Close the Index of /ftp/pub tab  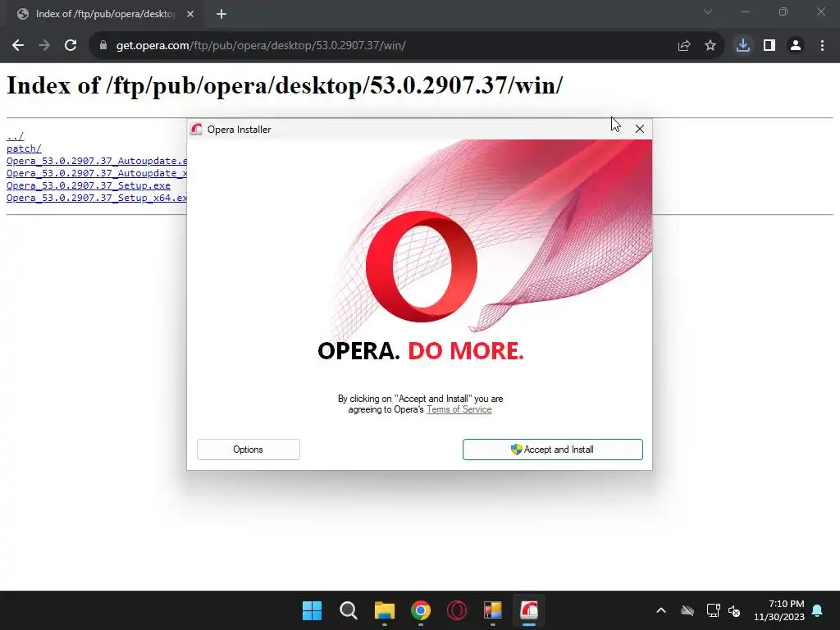pos(190,15)
